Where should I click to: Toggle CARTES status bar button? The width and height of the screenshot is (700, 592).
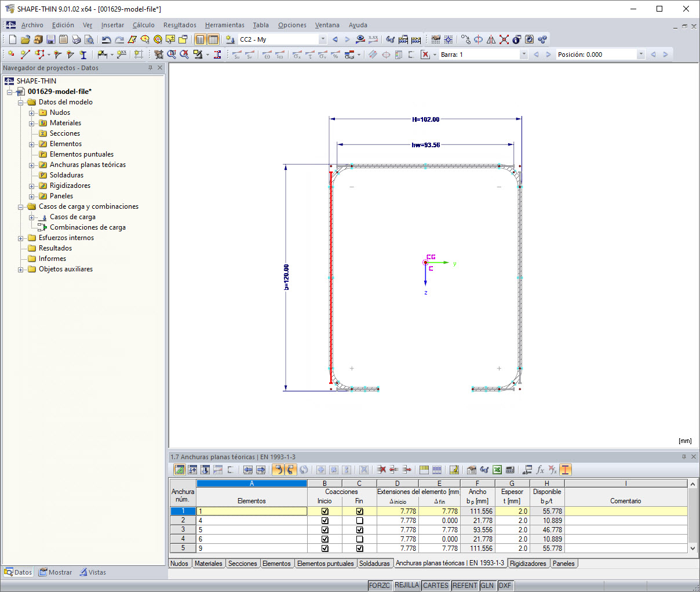(436, 586)
